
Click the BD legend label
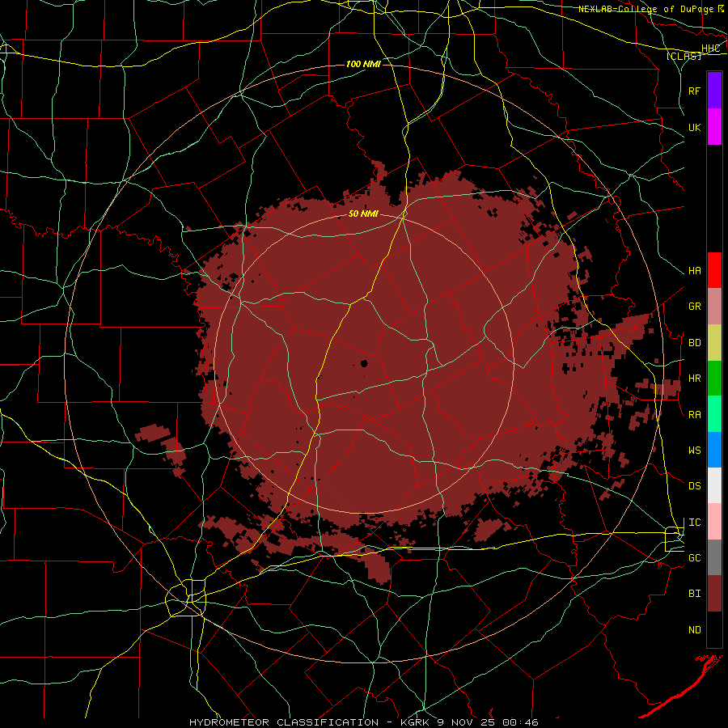[x=695, y=343]
